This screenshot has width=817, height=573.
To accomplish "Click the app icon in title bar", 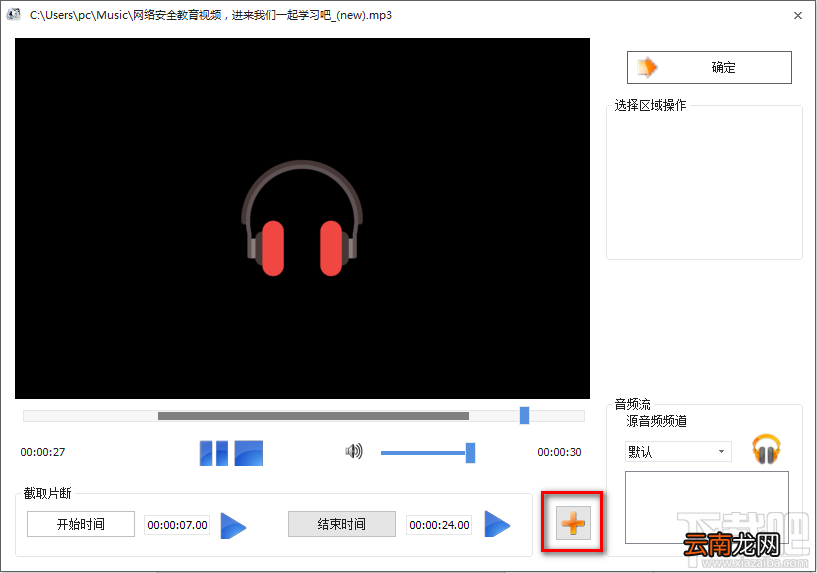I will click(x=14, y=15).
